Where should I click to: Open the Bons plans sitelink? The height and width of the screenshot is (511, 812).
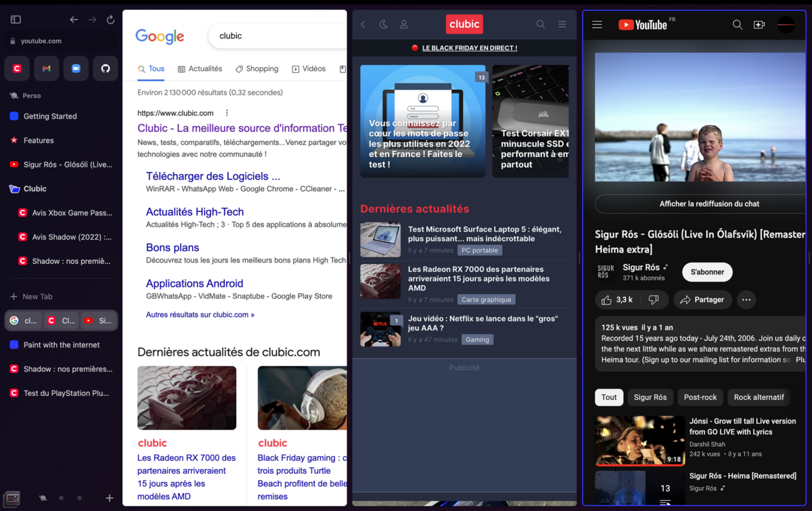pyautogui.click(x=173, y=248)
